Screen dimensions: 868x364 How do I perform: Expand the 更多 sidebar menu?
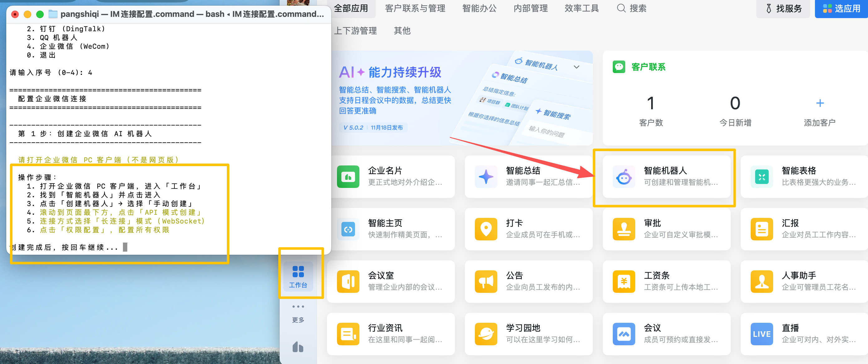pyautogui.click(x=298, y=312)
